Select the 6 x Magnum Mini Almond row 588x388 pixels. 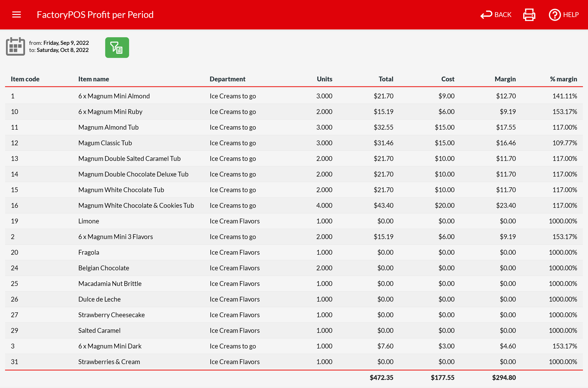(x=114, y=96)
